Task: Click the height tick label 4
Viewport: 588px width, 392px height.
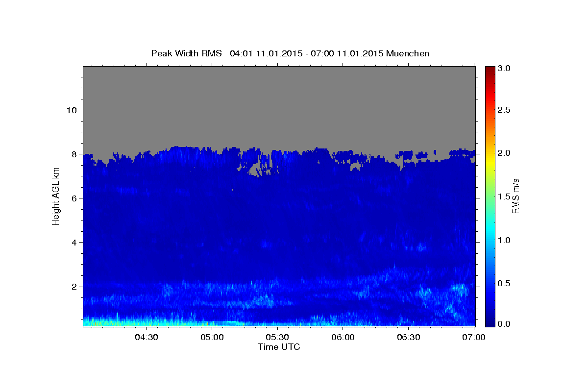Action: pyautogui.click(x=74, y=242)
